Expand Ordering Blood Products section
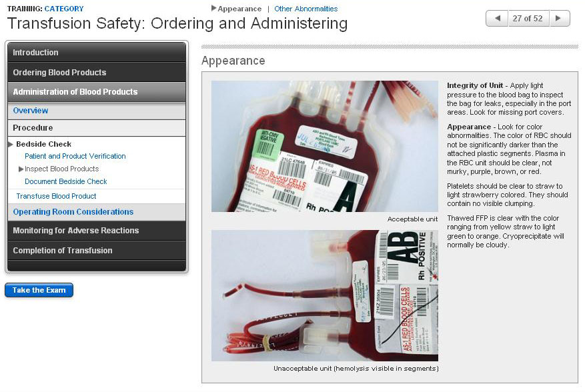This screenshot has width=585, height=392. click(x=97, y=73)
